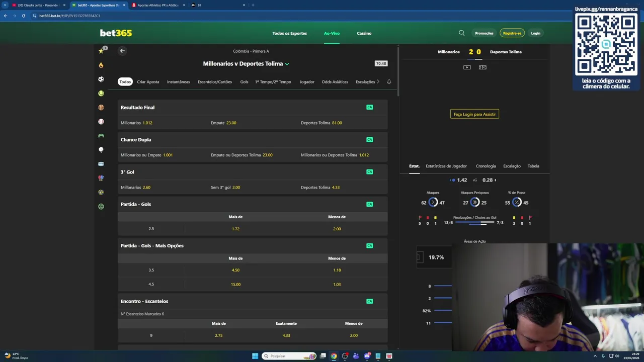Toggle cash-out badge on Chance Dupla
Image resolution: width=644 pixels, height=362 pixels.
370,139
